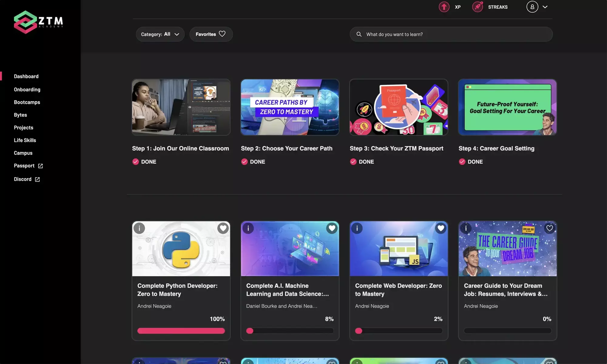Open the Discord external link icon
Screen dimensions: 607x364
[x=37, y=179]
